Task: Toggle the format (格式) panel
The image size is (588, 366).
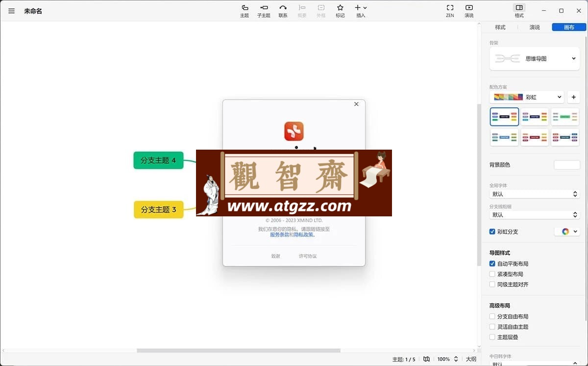Action: tap(519, 11)
